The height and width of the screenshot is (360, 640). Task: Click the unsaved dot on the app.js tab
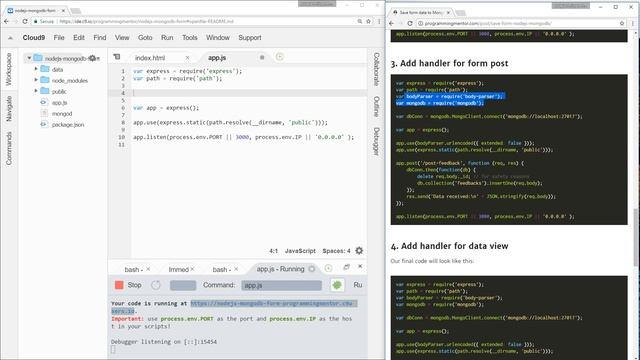pyautogui.click(x=262, y=58)
